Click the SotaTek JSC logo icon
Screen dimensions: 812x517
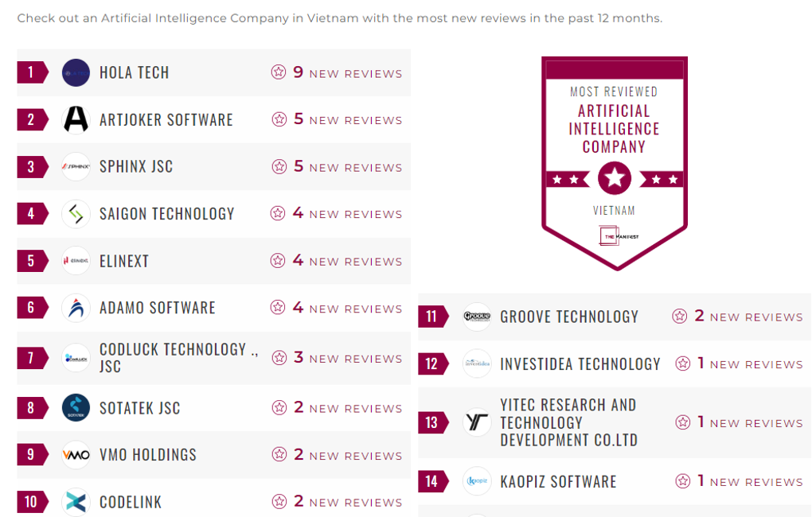(x=76, y=407)
